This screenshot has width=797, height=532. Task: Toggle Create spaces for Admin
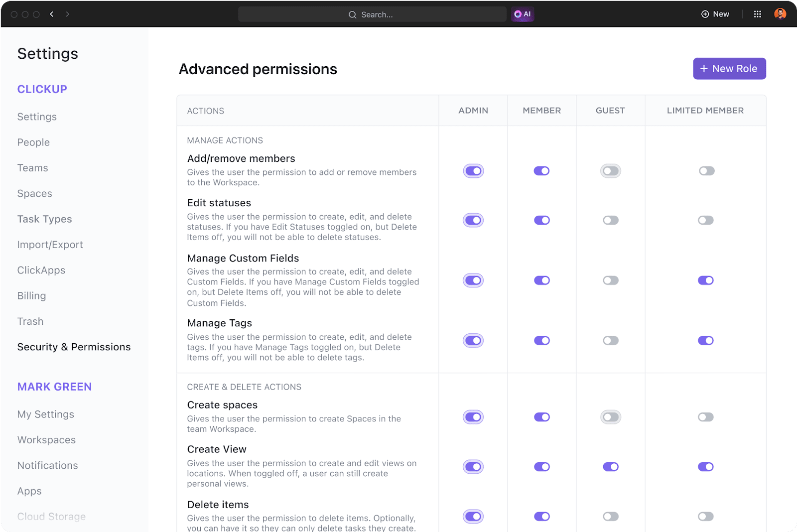pos(473,417)
